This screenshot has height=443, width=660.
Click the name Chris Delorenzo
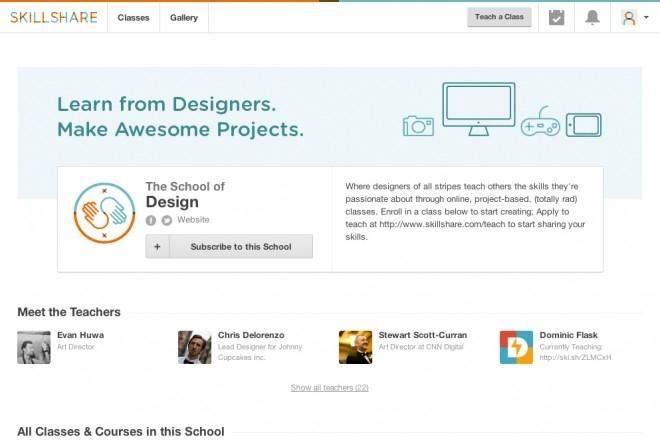coord(251,335)
